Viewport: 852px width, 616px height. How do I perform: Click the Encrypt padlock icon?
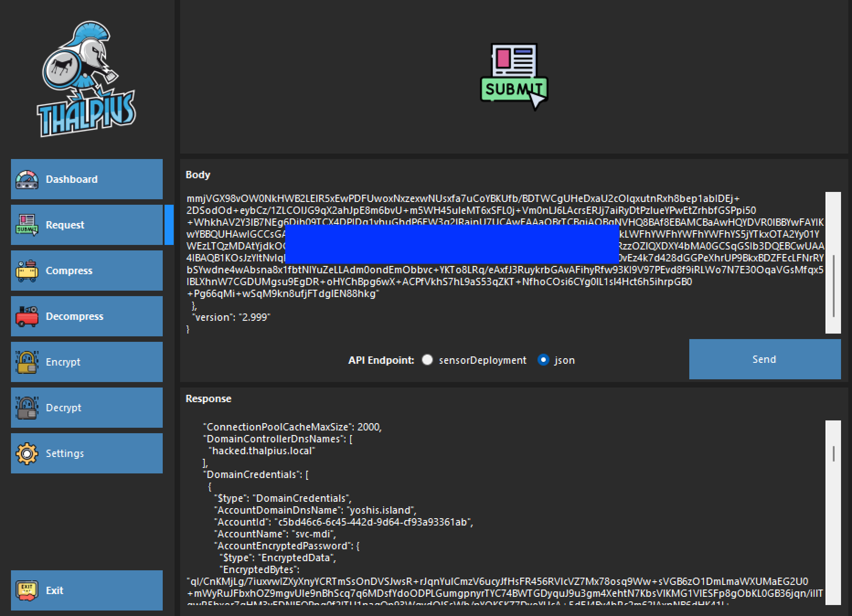pos(27,362)
